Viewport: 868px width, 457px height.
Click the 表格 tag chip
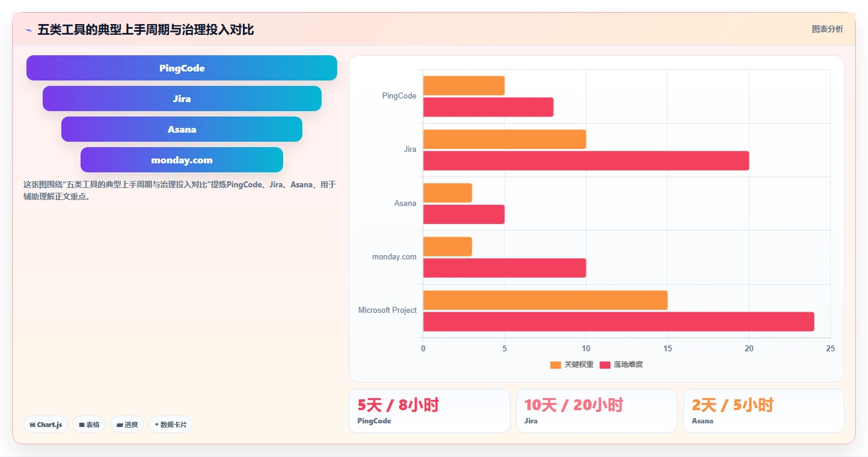click(x=89, y=425)
